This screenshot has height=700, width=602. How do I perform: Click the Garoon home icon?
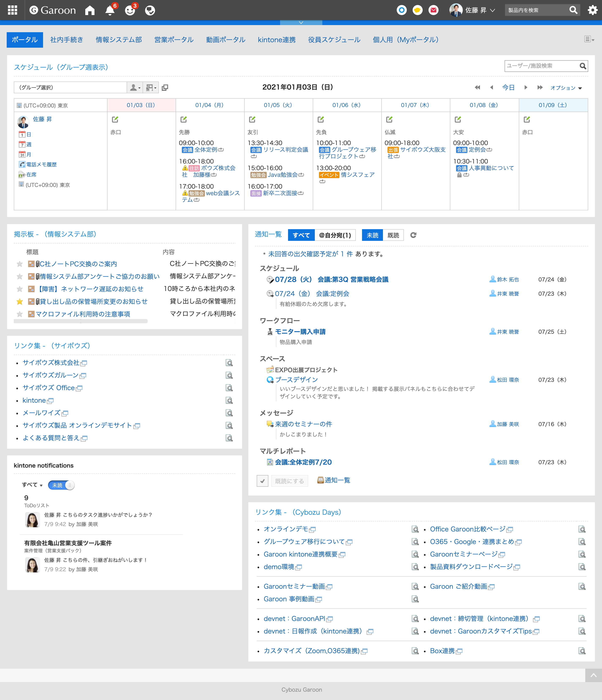(x=90, y=10)
